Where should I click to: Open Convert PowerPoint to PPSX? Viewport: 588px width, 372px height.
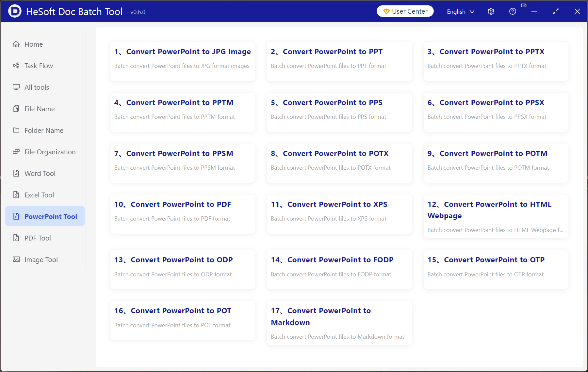(x=496, y=112)
